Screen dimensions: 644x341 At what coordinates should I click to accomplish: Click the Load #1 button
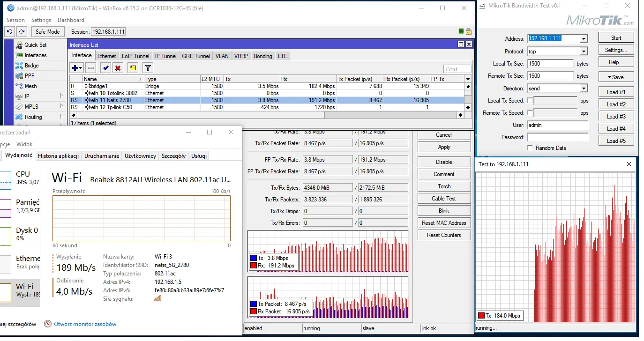[616, 92]
